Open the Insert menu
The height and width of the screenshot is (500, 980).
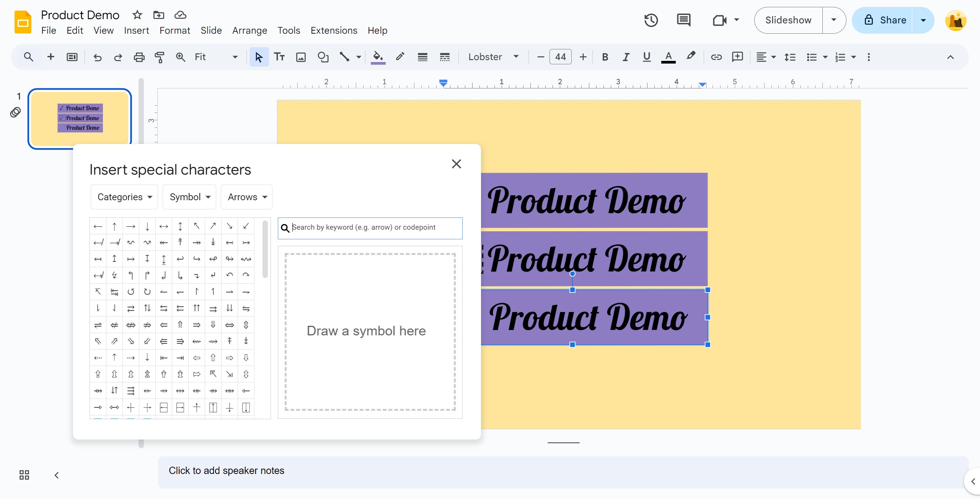(137, 31)
